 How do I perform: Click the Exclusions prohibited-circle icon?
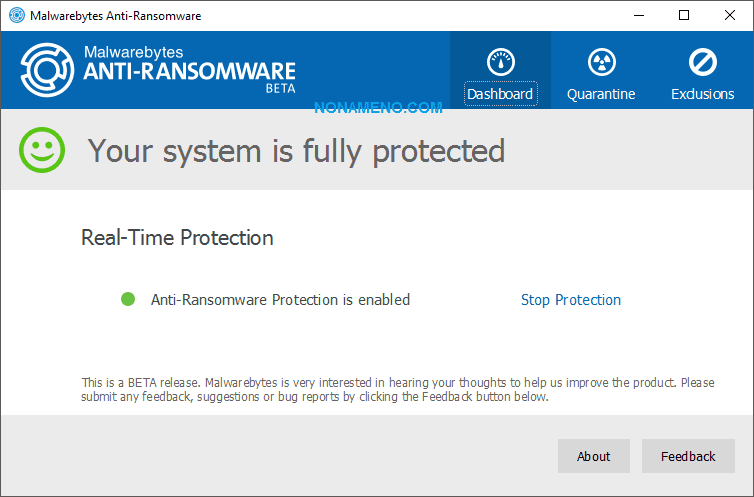[x=702, y=62]
